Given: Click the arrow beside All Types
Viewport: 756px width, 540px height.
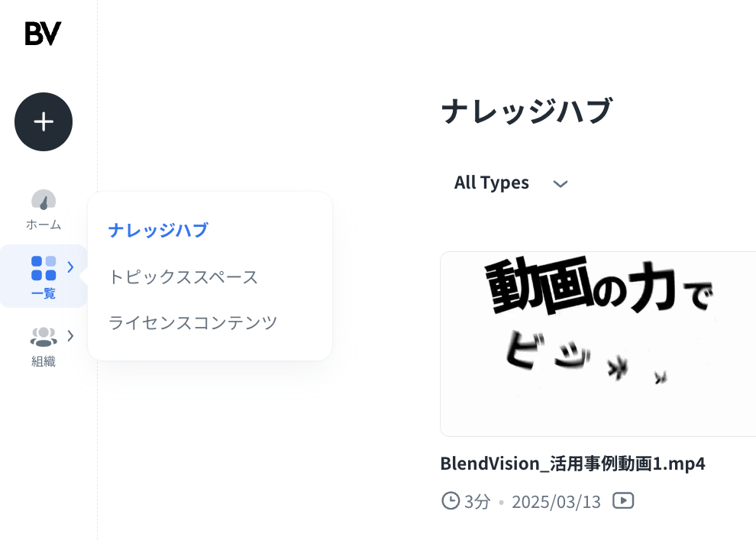Looking at the screenshot, I should [x=561, y=184].
